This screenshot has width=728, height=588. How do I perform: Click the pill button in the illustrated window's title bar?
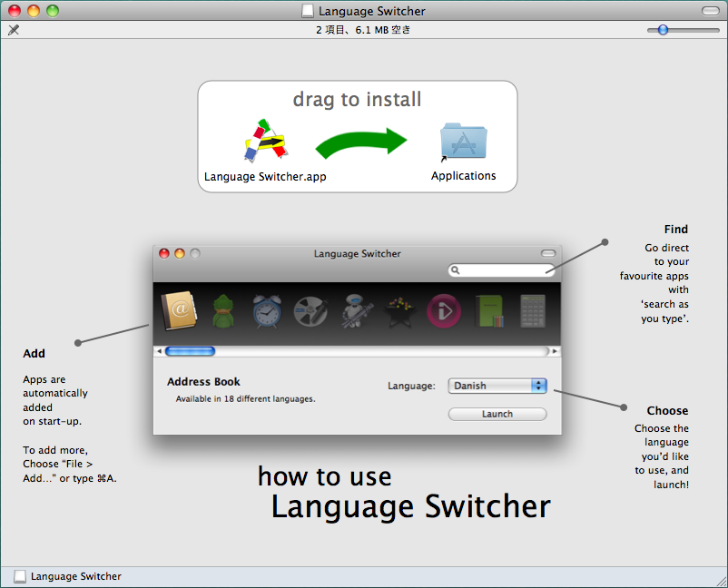548,253
